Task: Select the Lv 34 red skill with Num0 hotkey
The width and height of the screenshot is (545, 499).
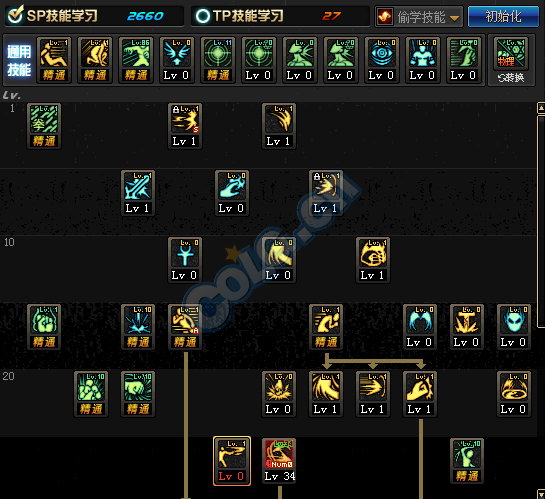Action: (x=279, y=461)
